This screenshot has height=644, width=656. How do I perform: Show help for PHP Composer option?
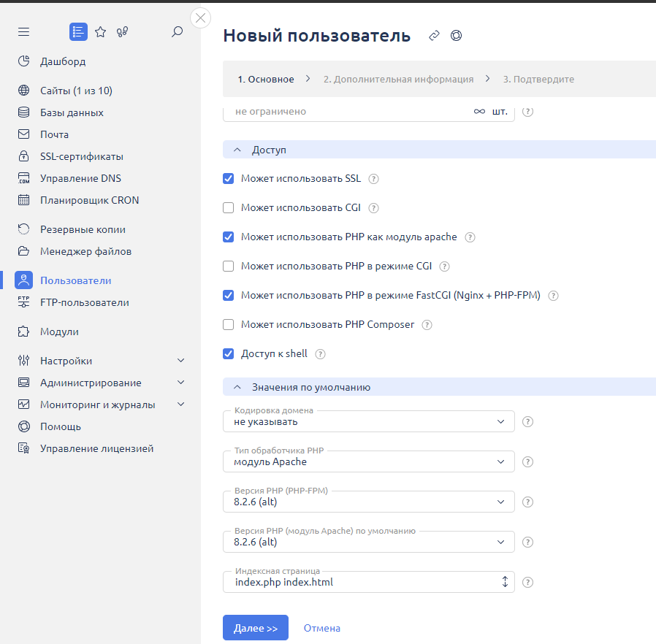click(x=427, y=325)
